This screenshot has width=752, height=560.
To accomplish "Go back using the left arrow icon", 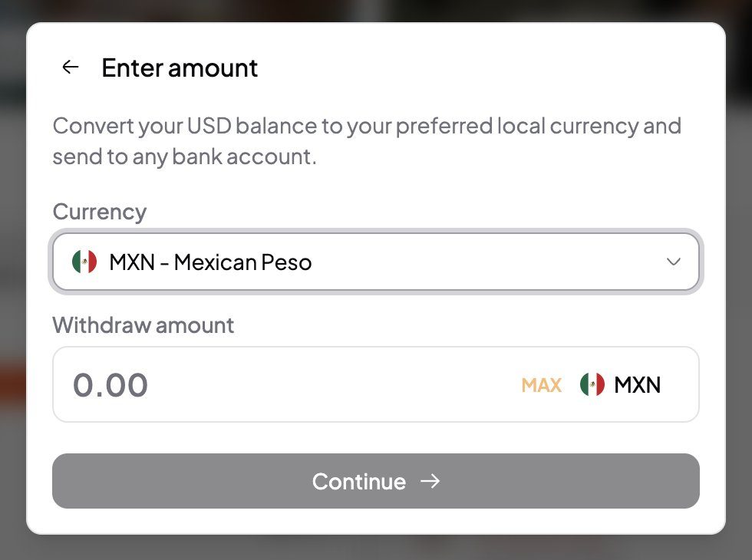I will point(71,68).
